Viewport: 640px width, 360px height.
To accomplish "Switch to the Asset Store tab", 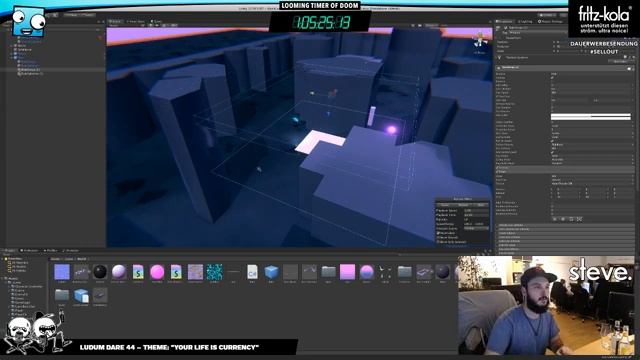I will [136, 21].
